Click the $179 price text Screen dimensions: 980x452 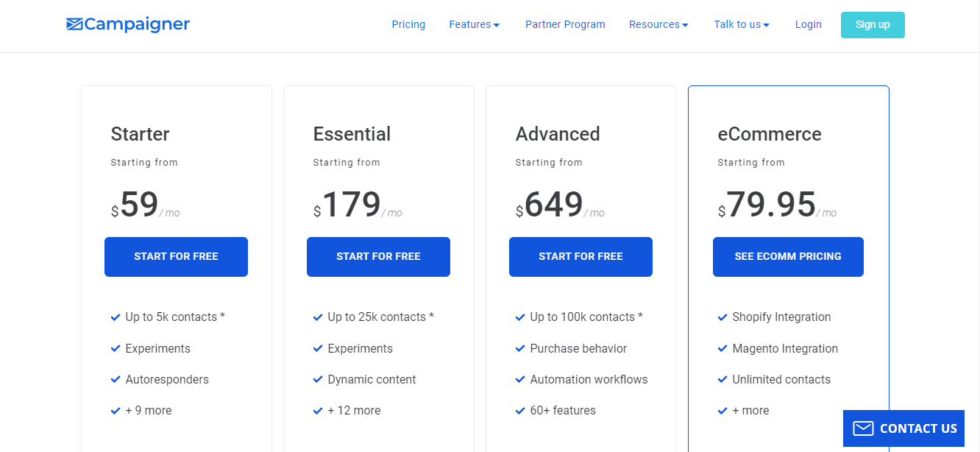tap(347, 205)
